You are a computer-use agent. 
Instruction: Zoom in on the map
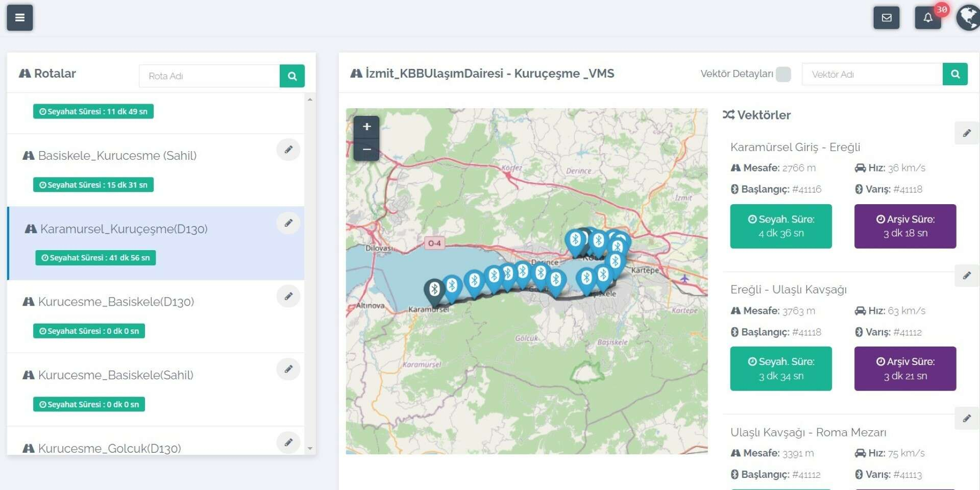tap(366, 127)
